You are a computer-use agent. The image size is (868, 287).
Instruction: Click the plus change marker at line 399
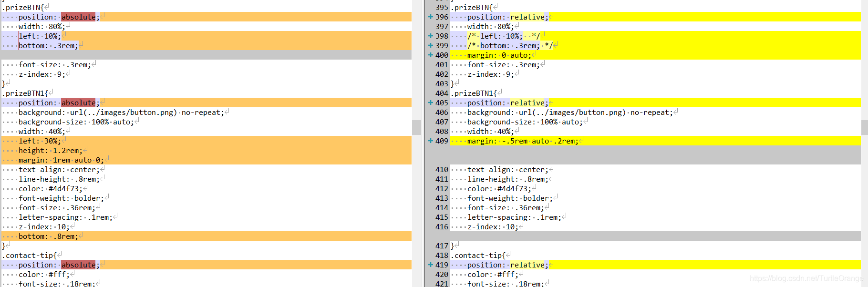tap(431, 45)
